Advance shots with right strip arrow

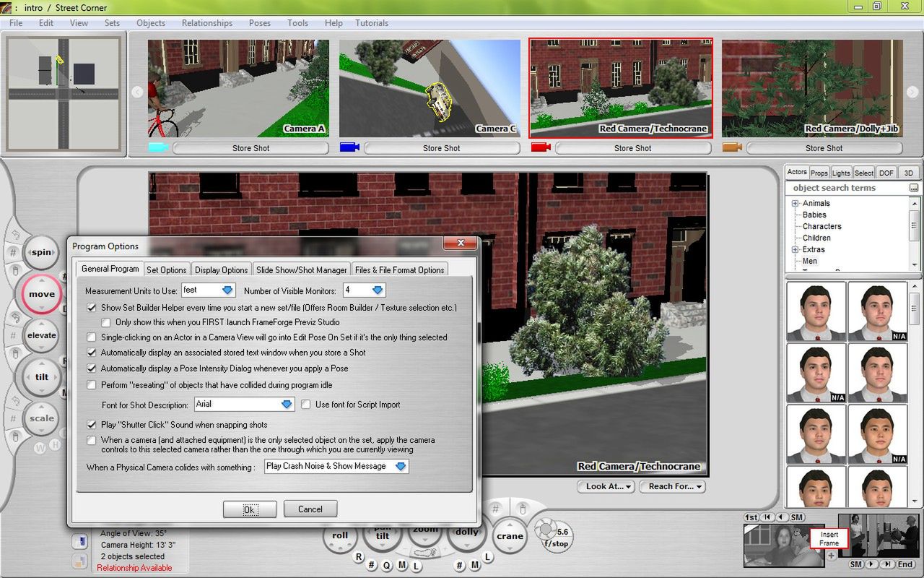(914, 92)
